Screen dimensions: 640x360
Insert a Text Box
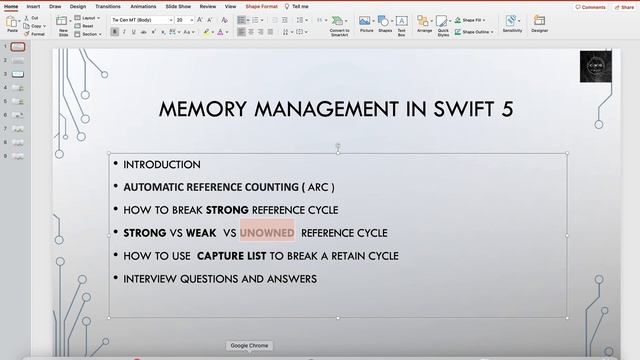402,26
